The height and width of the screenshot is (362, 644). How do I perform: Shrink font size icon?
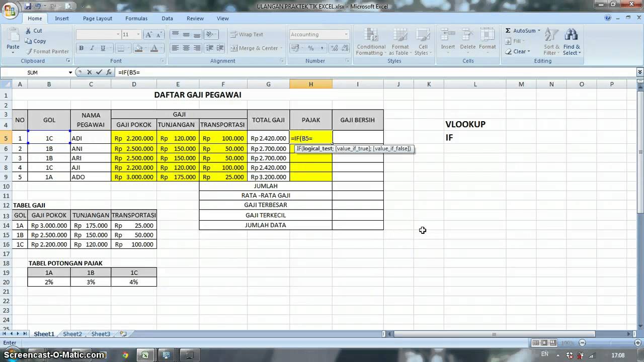(159, 35)
